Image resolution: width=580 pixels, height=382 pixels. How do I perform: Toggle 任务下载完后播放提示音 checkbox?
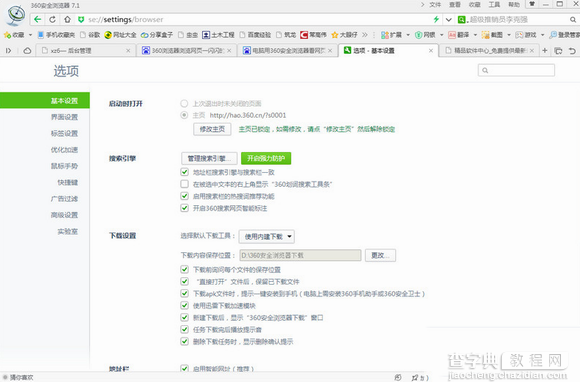[x=184, y=329]
